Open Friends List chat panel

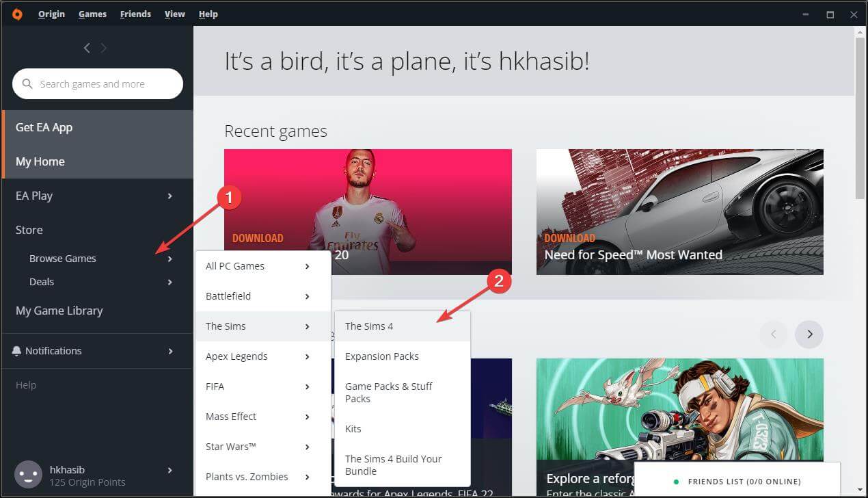point(737,481)
